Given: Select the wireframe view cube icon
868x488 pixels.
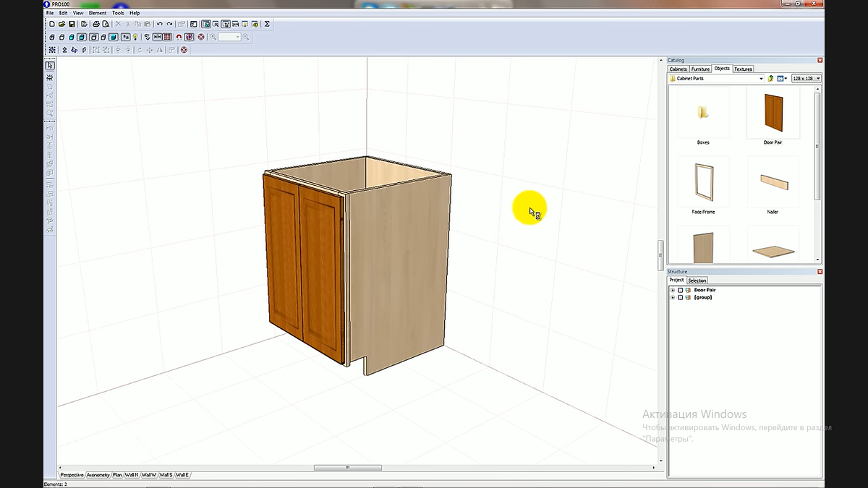Looking at the screenshot, I should (x=51, y=37).
